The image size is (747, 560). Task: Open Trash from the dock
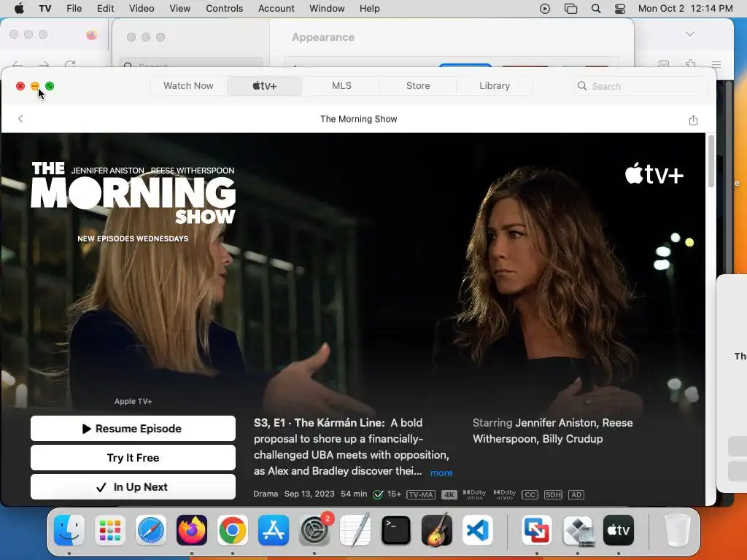(x=677, y=529)
